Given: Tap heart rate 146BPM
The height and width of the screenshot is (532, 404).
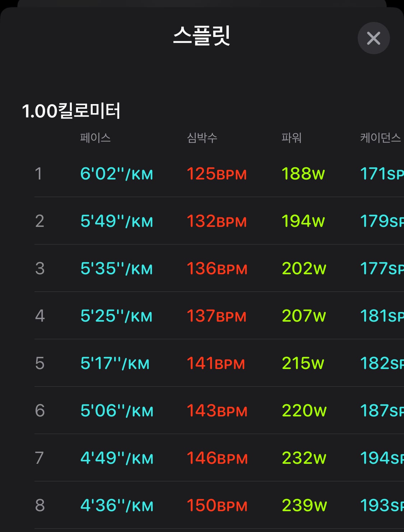Looking at the screenshot, I should tap(217, 458).
